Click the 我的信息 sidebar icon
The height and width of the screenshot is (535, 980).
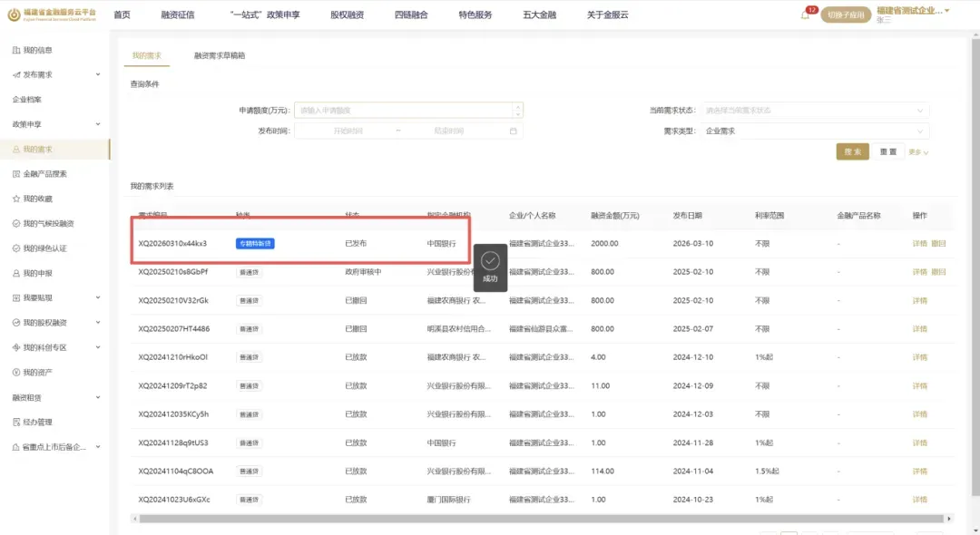16,50
